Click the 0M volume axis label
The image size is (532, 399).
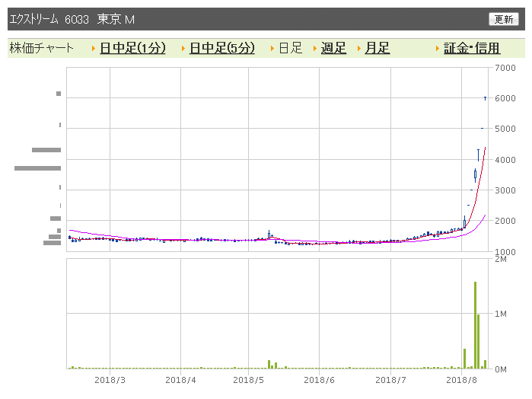[501, 369]
